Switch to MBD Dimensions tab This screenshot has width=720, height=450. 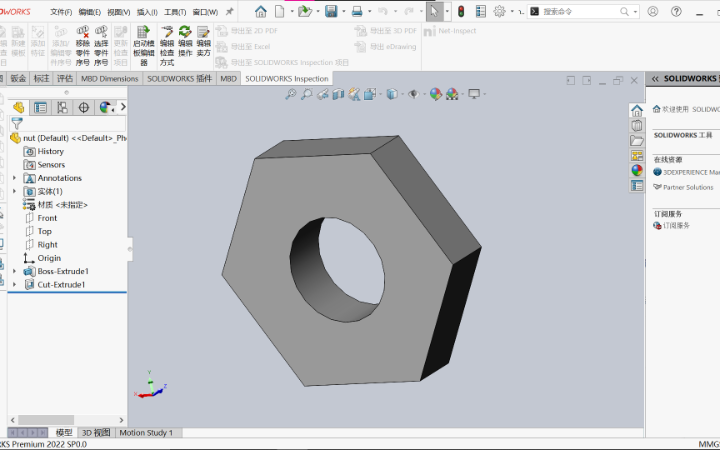(109, 79)
